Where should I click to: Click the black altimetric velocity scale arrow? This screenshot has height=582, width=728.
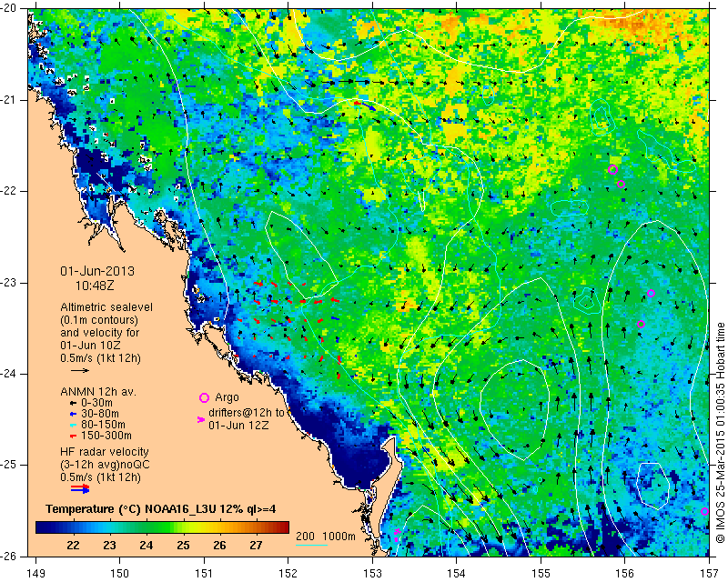click(80, 370)
